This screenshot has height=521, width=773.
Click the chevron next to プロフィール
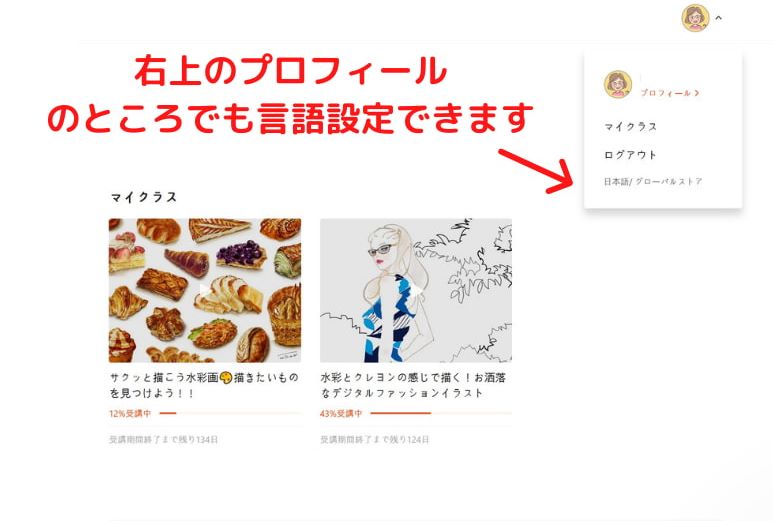(x=697, y=93)
